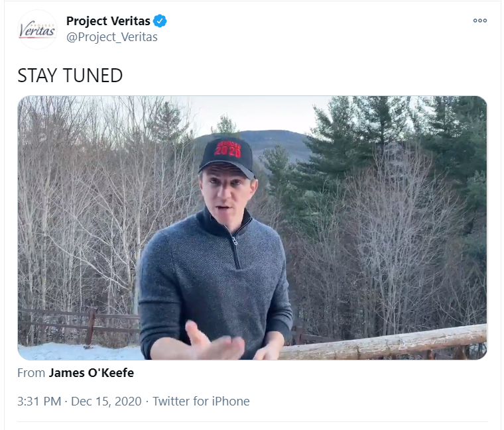The height and width of the screenshot is (430, 504).
Task: Open the James O'Keefe source link
Action: (x=92, y=373)
